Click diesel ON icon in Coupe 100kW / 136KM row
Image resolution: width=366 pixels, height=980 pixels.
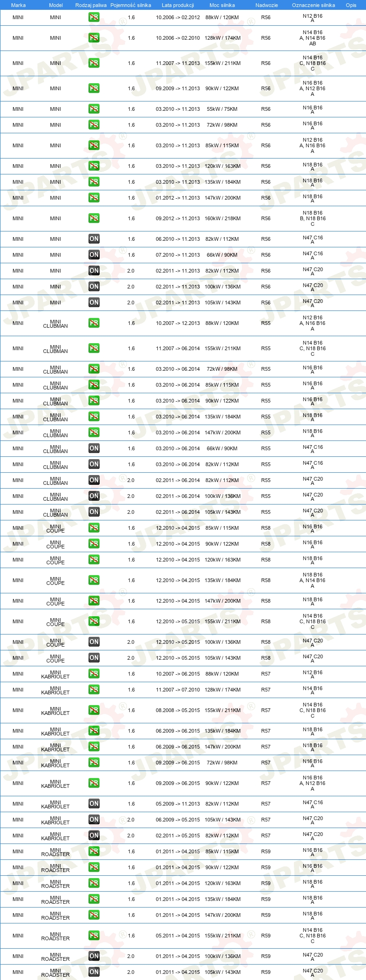tap(94, 642)
